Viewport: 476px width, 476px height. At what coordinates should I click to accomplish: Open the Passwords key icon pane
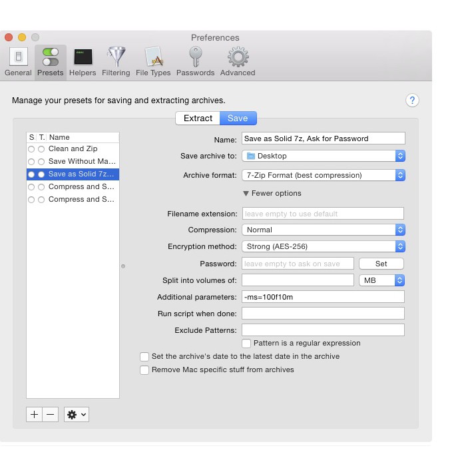pos(195,61)
